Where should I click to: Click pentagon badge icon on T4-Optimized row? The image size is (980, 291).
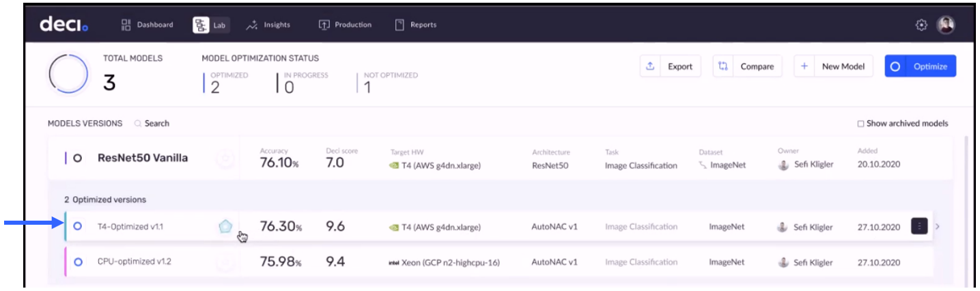click(x=225, y=227)
